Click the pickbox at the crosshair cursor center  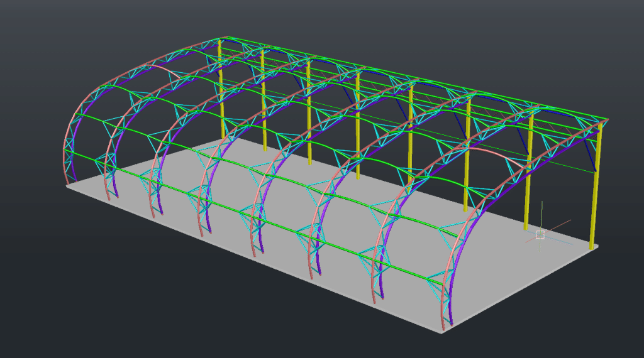click(540, 234)
